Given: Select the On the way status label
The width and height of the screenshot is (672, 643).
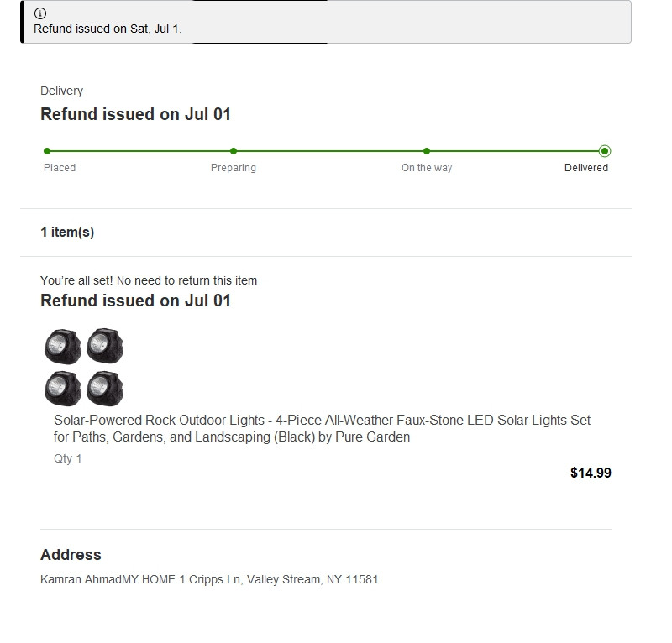Looking at the screenshot, I should [x=427, y=168].
